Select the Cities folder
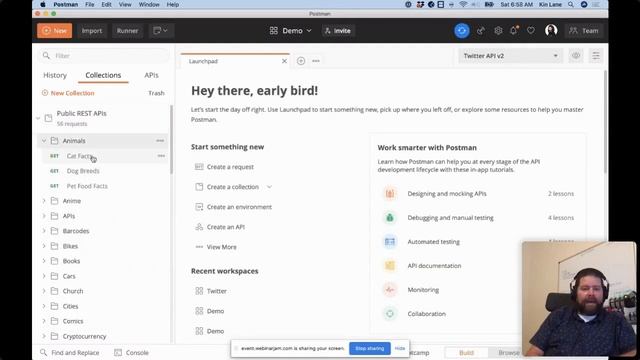The width and height of the screenshot is (640, 360). click(70, 306)
